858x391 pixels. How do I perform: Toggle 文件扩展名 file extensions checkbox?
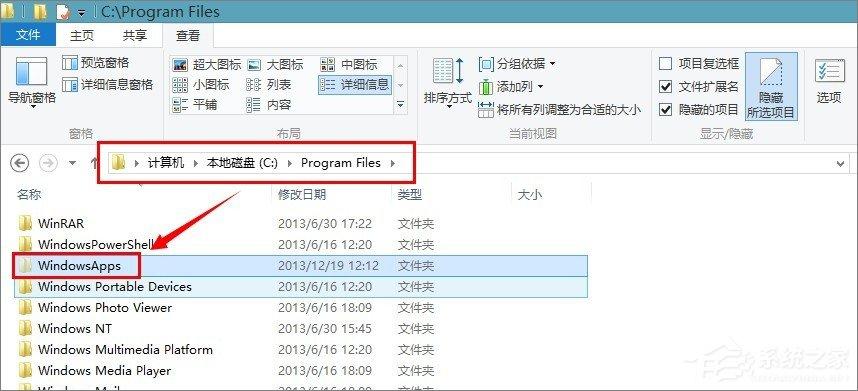(x=665, y=86)
